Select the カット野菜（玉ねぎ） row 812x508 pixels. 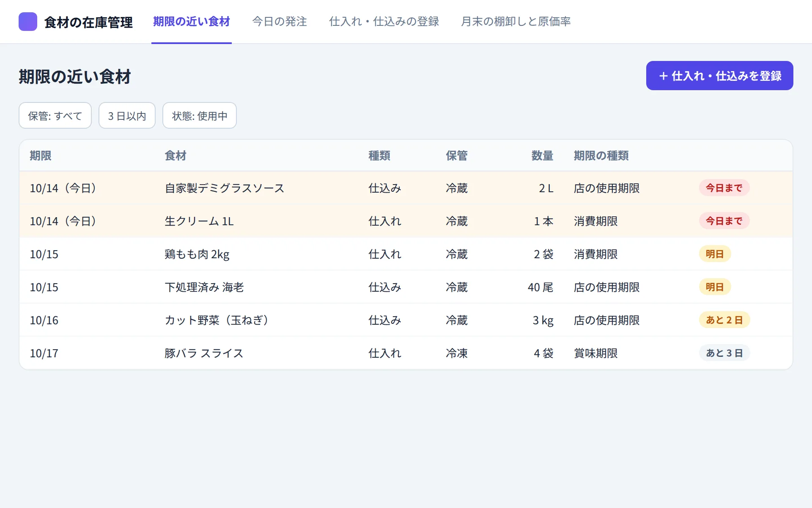tap(406, 320)
